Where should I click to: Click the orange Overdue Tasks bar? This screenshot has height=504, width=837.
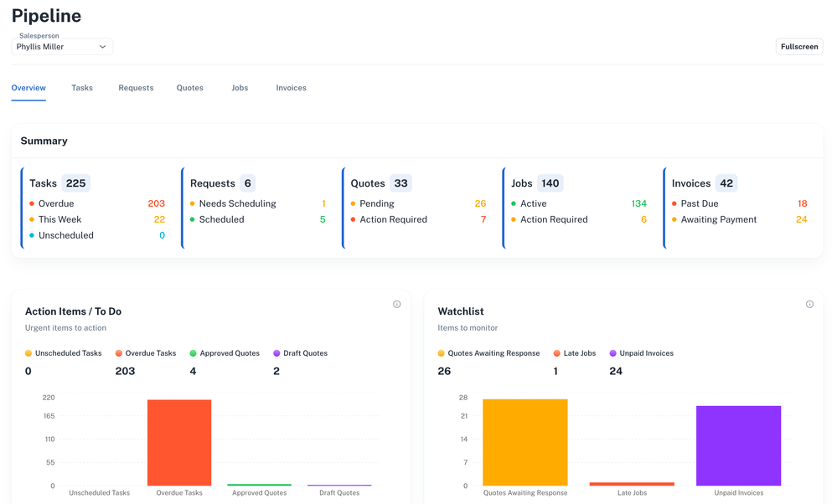(179, 442)
